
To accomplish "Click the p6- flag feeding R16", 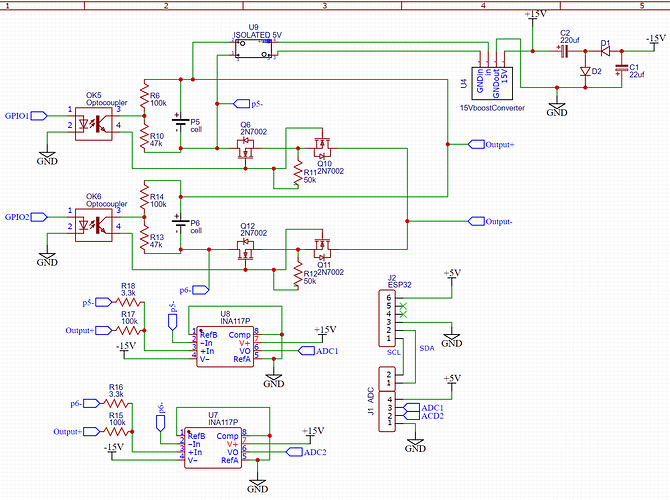I will tap(92, 403).
